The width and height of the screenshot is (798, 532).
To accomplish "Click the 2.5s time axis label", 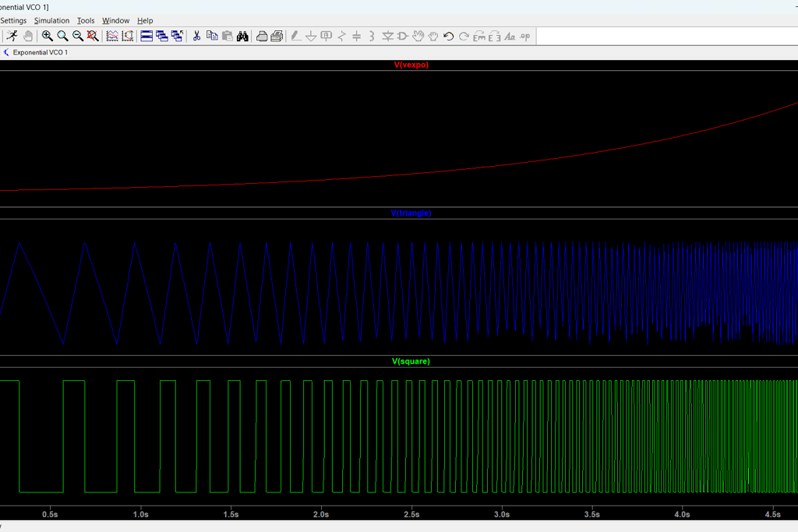I will click(411, 514).
